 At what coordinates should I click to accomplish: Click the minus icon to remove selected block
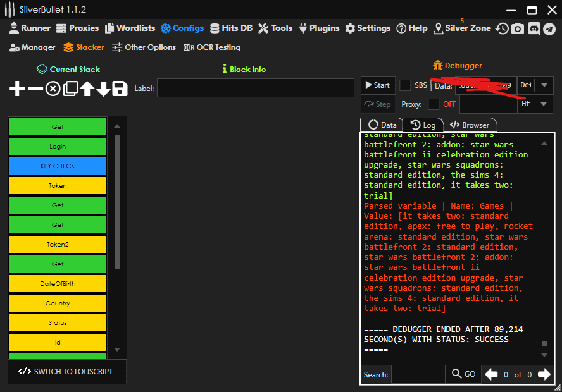click(x=35, y=89)
